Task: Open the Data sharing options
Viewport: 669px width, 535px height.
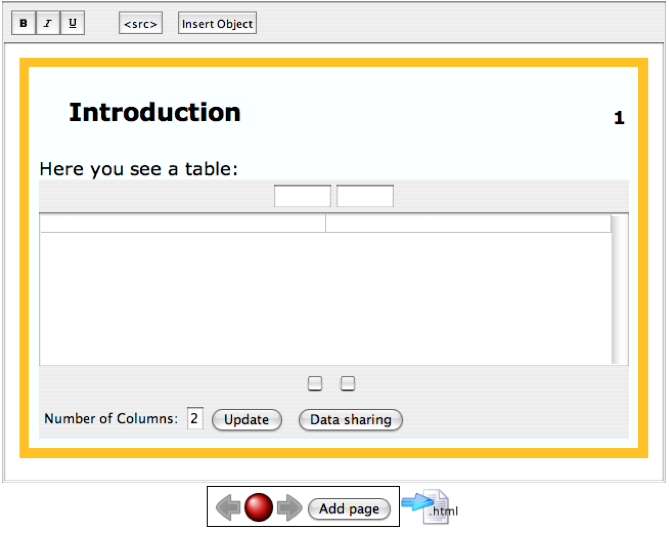Action: (x=351, y=420)
